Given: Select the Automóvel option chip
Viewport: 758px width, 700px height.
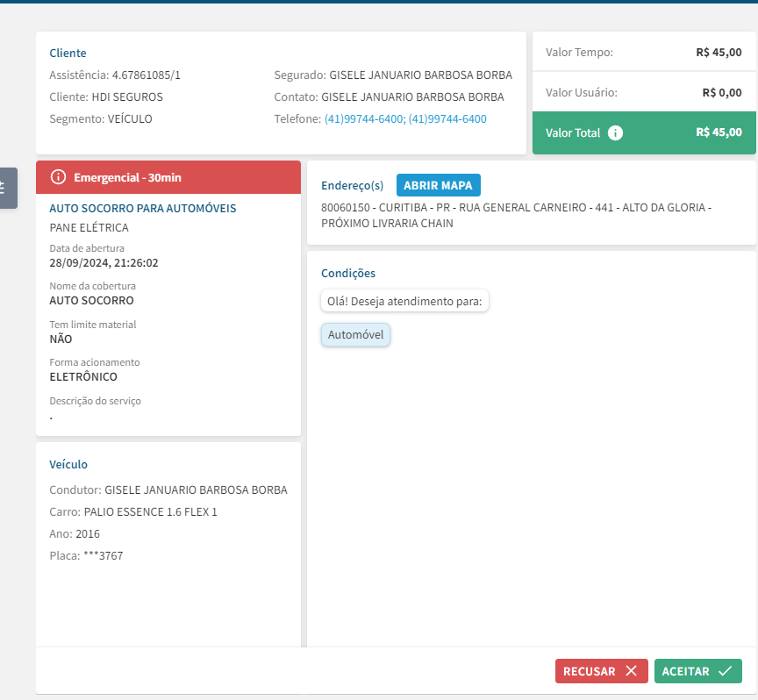Looking at the screenshot, I should (x=355, y=334).
